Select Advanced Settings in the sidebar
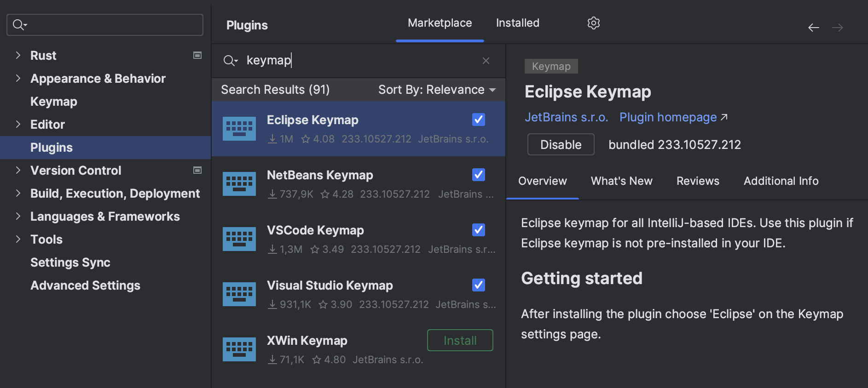 (85, 285)
